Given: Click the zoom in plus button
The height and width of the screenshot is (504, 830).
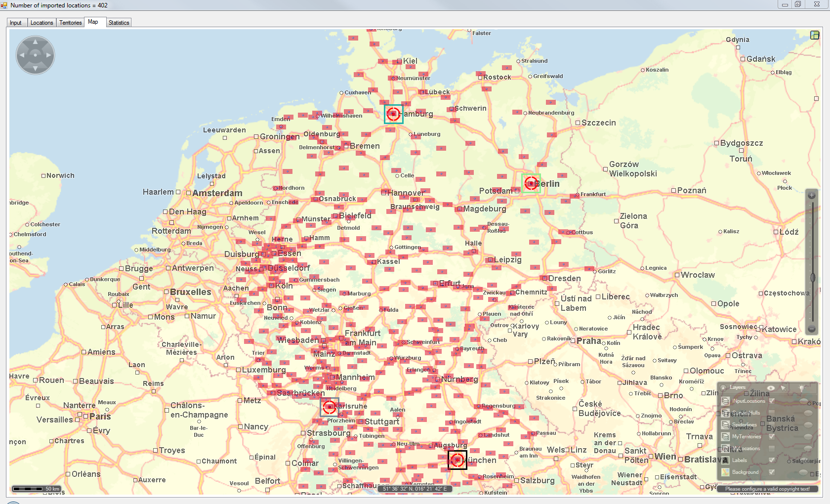Looking at the screenshot, I should pyautogui.click(x=811, y=196).
